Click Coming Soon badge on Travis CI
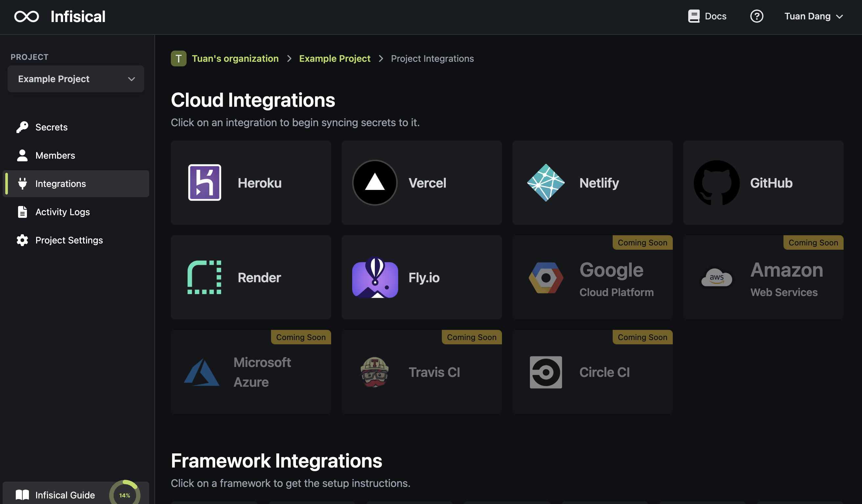The height and width of the screenshot is (504, 862). (471, 337)
